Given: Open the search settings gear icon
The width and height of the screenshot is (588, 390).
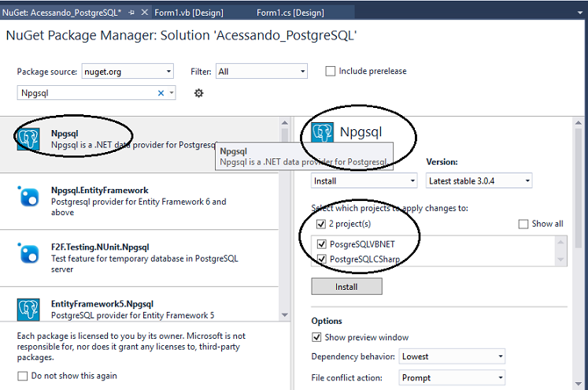Looking at the screenshot, I should 198,93.
